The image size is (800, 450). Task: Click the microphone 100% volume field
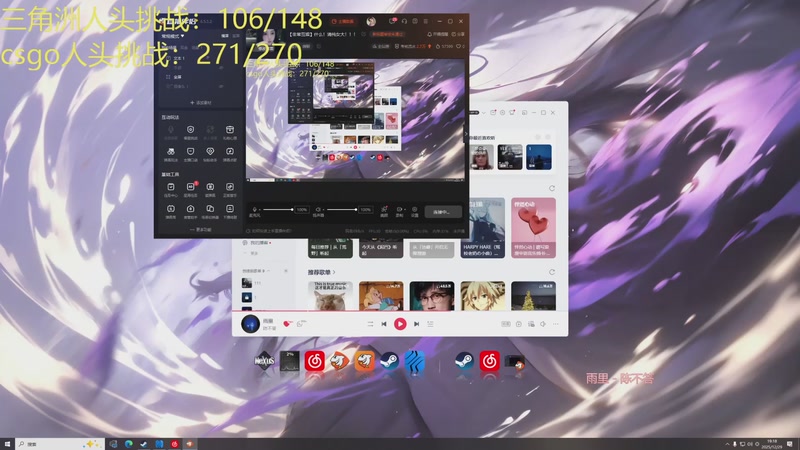[x=302, y=210]
